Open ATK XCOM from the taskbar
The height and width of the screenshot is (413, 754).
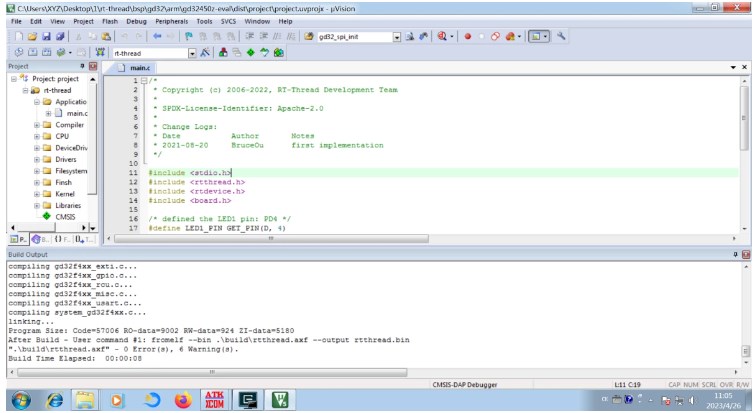coord(213,400)
